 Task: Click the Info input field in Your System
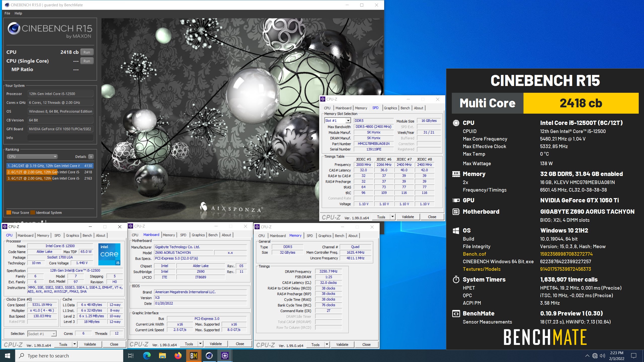[x=60, y=138]
